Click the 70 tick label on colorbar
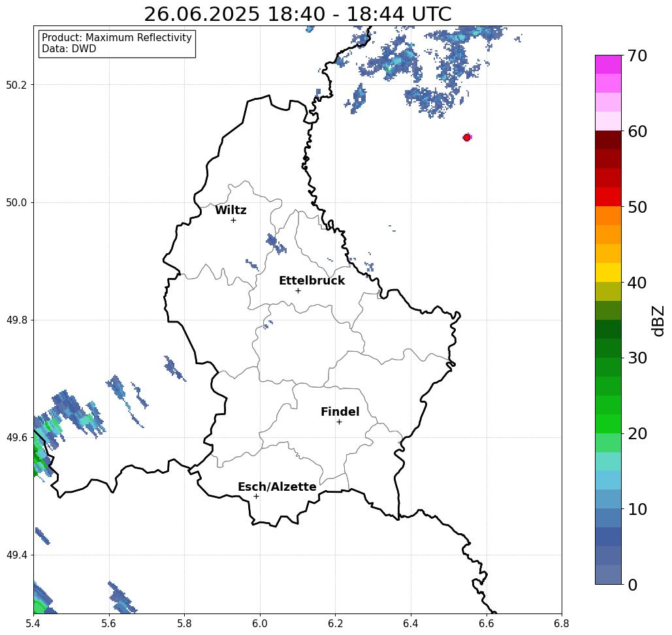 point(637,56)
